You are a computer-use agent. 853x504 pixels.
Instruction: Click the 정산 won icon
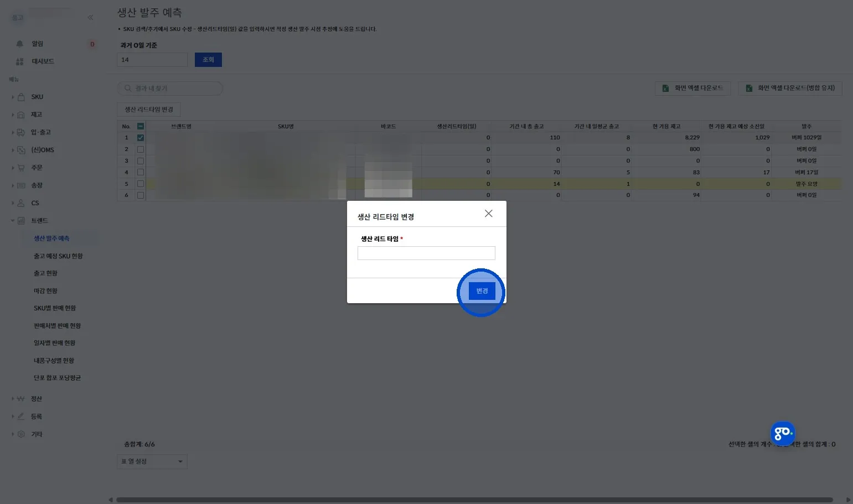click(21, 399)
